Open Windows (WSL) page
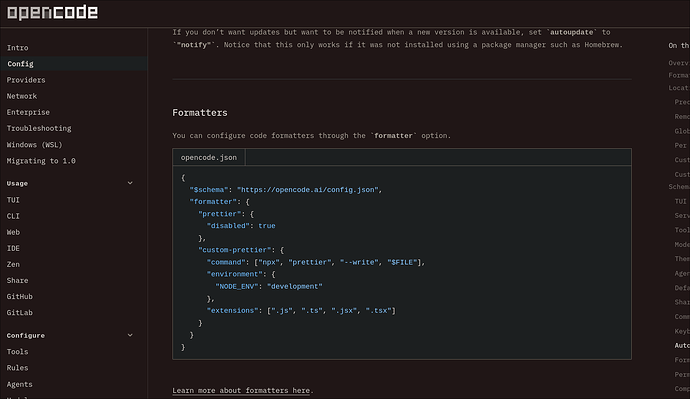Image resolution: width=690 pixels, height=399 pixels. click(x=34, y=145)
